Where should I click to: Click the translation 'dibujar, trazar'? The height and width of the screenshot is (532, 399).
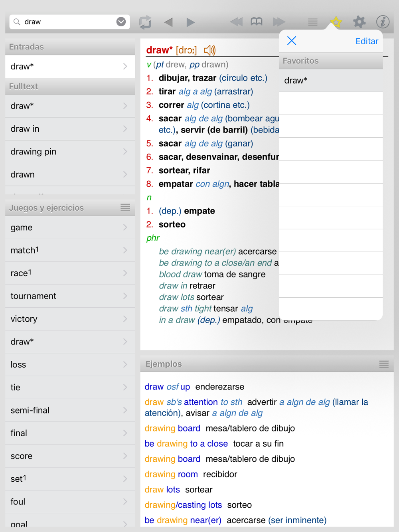[x=188, y=78]
